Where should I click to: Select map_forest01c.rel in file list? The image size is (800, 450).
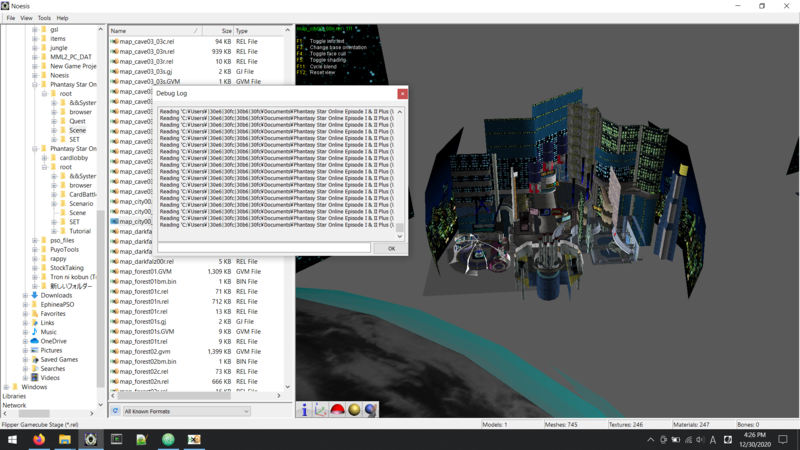click(x=144, y=292)
